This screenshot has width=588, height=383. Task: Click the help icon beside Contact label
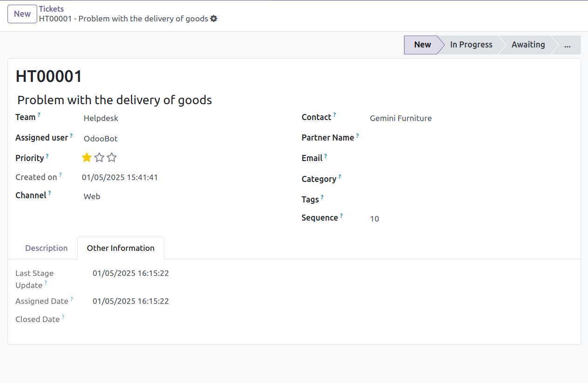point(334,114)
